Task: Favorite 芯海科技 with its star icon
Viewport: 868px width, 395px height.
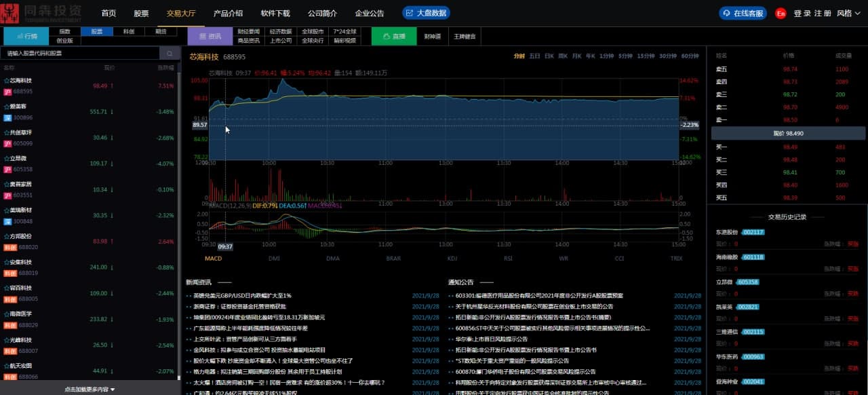Action: pyautogui.click(x=7, y=80)
